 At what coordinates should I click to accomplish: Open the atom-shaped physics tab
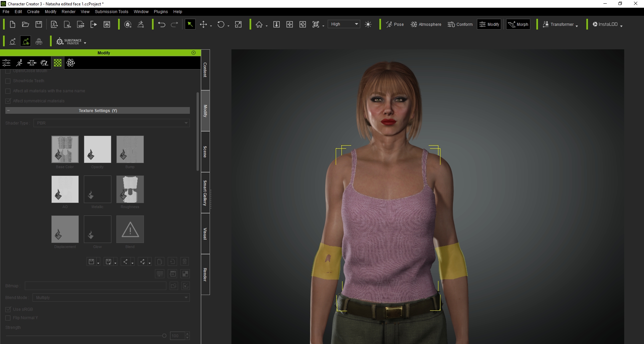coord(70,63)
